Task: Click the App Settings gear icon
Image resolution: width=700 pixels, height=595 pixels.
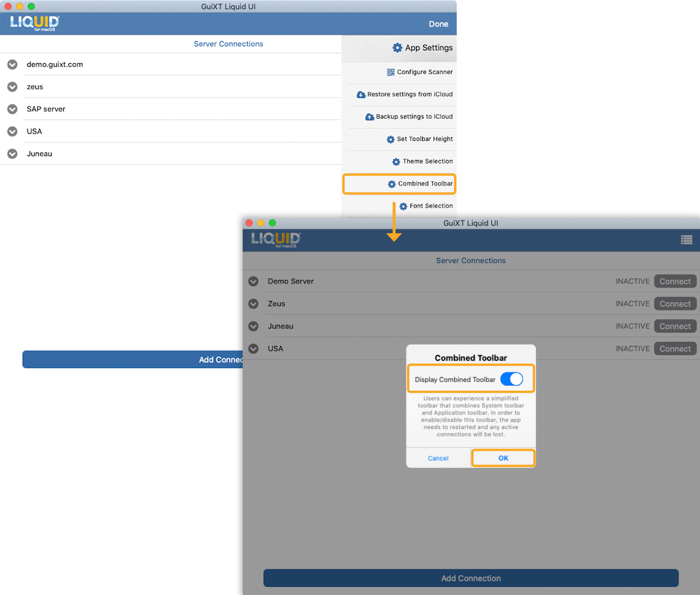Action: click(x=397, y=48)
